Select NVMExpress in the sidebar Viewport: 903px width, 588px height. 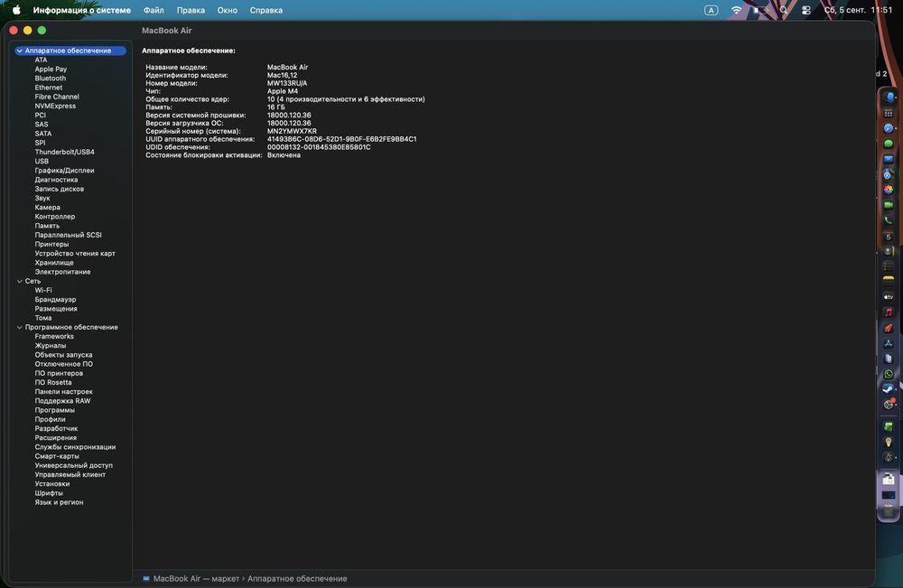tap(55, 106)
